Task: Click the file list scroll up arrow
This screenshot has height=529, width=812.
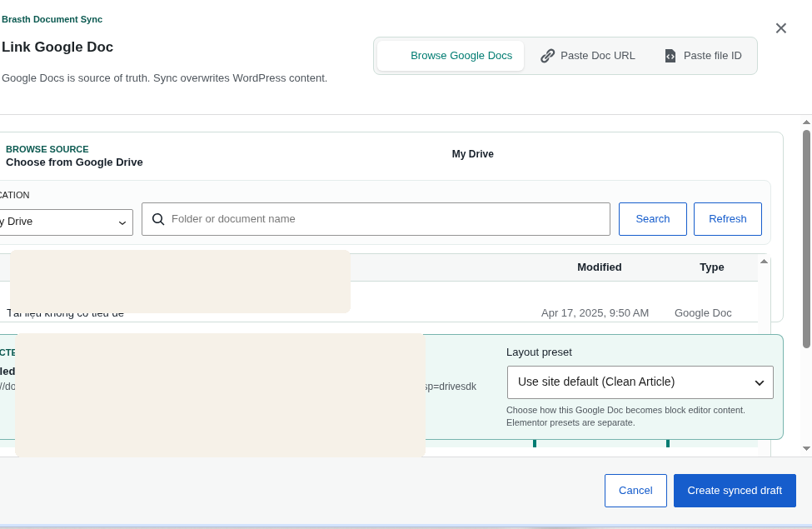Action: tap(764, 262)
